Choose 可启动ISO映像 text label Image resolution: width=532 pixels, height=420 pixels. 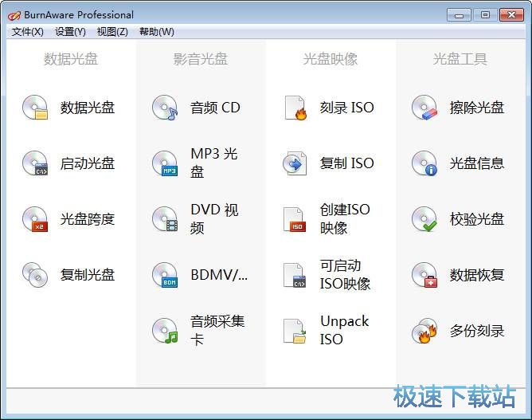coord(345,275)
